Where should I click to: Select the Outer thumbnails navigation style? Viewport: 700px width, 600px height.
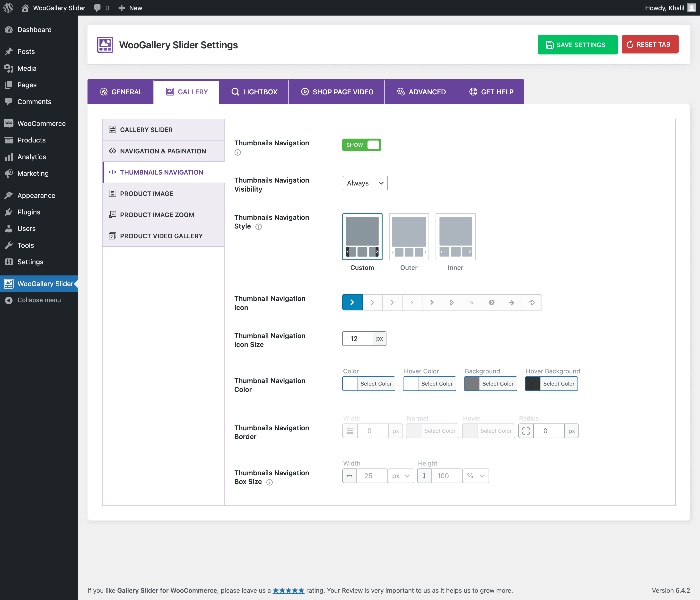coord(409,237)
